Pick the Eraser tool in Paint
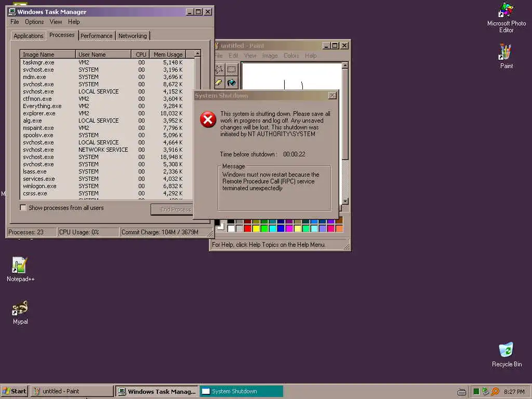This screenshot has height=399, width=532. tap(219, 83)
